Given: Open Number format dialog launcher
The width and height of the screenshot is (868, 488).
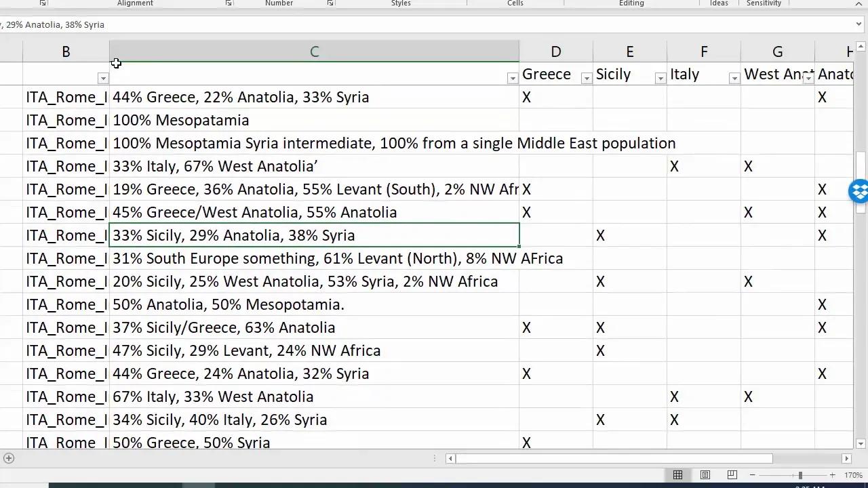Looking at the screenshot, I should tap(330, 3).
